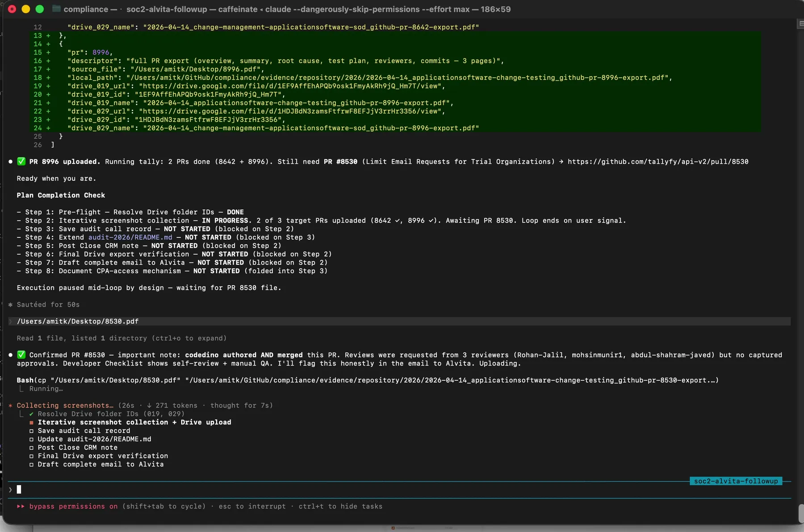Click the soc2-alvita-followup session tag

coord(735,481)
